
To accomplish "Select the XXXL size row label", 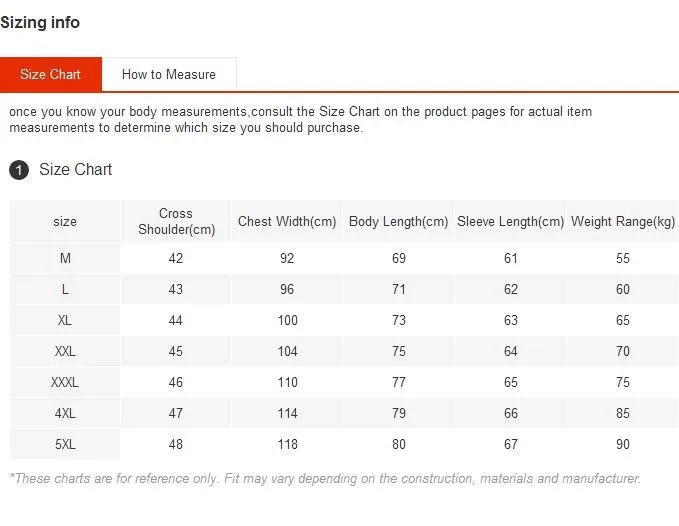I will (x=65, y=382).
